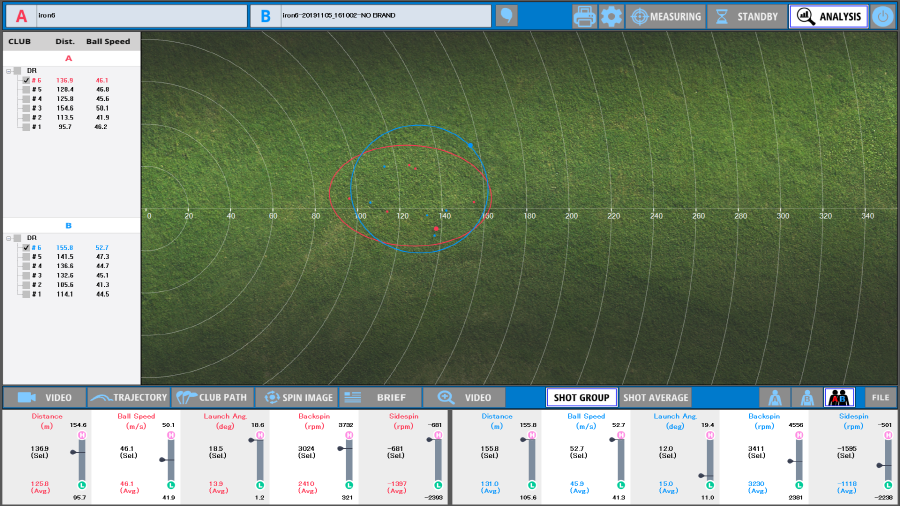Switch to the Shot Average tab
The height and width of the screenshot is (506, 900).
coord(656,397)
